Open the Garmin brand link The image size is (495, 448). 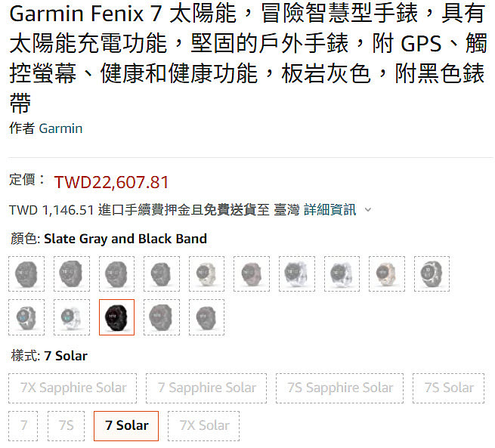pos(60,128)
